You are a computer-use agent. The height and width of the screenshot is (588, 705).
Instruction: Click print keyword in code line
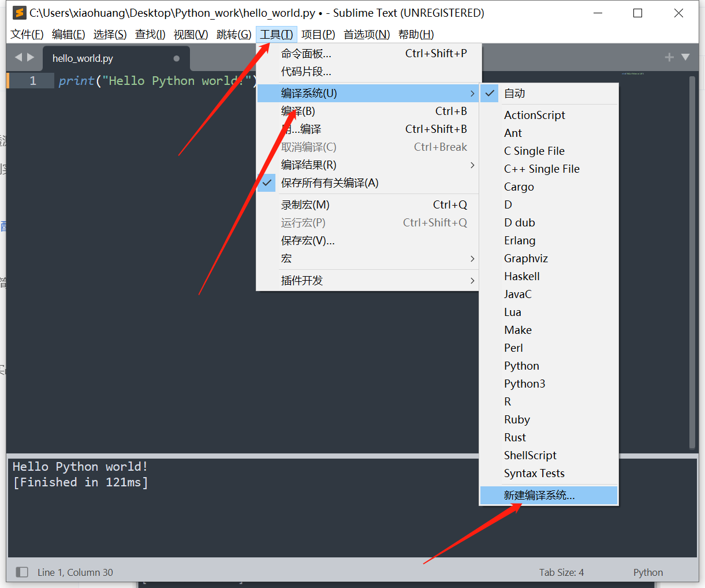tap(76, 81)
